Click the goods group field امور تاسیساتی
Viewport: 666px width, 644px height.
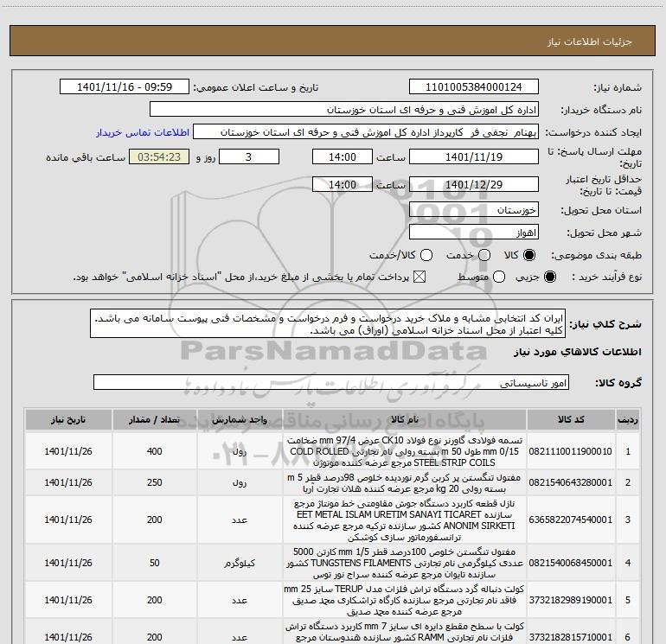click(x=331, y=382)
